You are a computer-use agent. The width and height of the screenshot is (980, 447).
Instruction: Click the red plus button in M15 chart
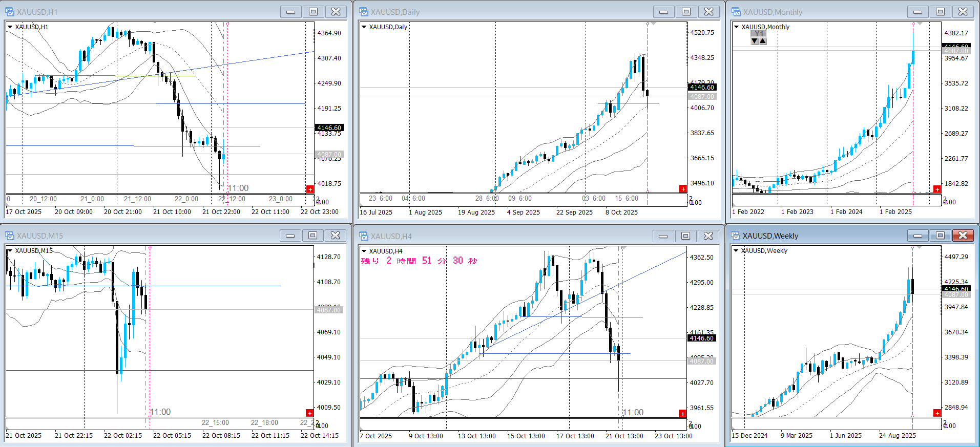[x=309, y=413]
